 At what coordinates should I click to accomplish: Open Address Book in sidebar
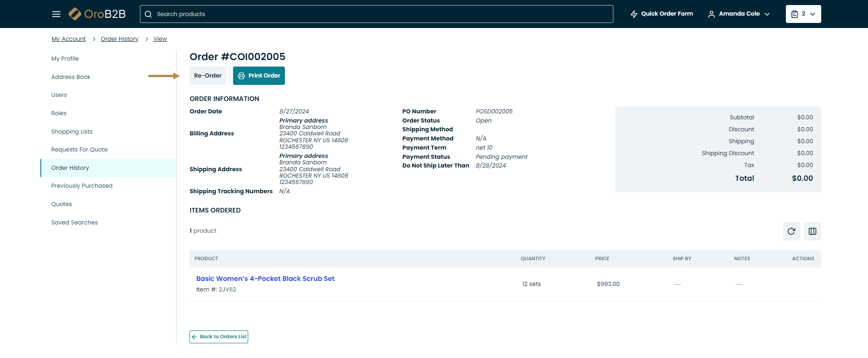(71, 77)
